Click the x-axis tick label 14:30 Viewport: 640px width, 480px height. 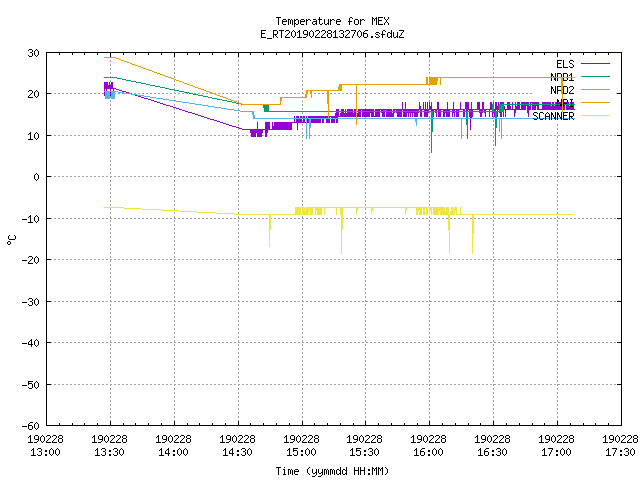238,452
